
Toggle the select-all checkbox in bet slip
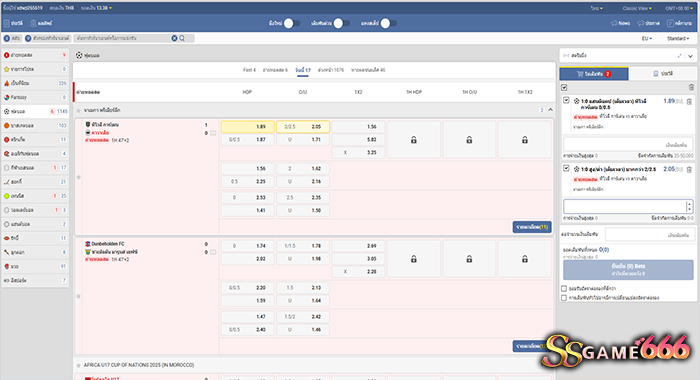coord(564,88)
